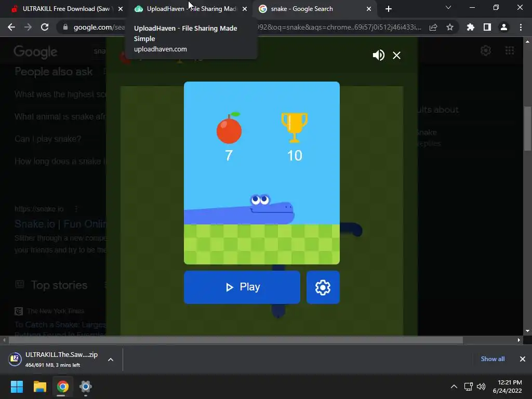This screenshot has height=399, width=532.
Task: Click the horizontal page scrollbar
Action: [x=236, y=340]
